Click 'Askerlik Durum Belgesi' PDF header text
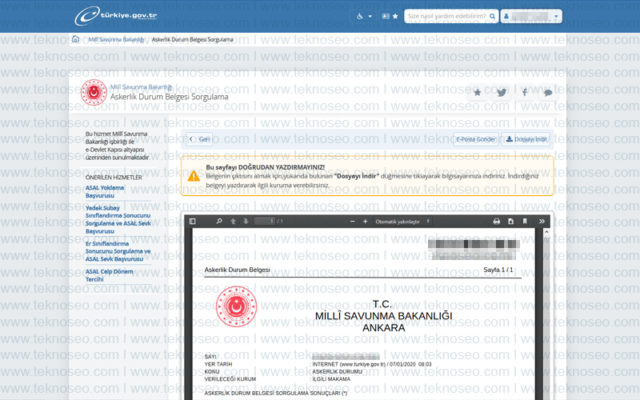640x400 pixels. click(237, 270)
